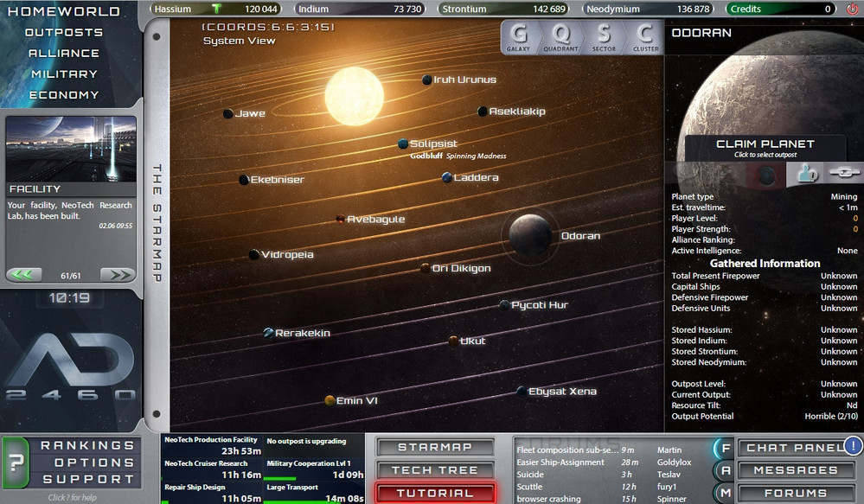Select the F tab beside the forum list
864x504 pixels.
[x=725, y=448]
